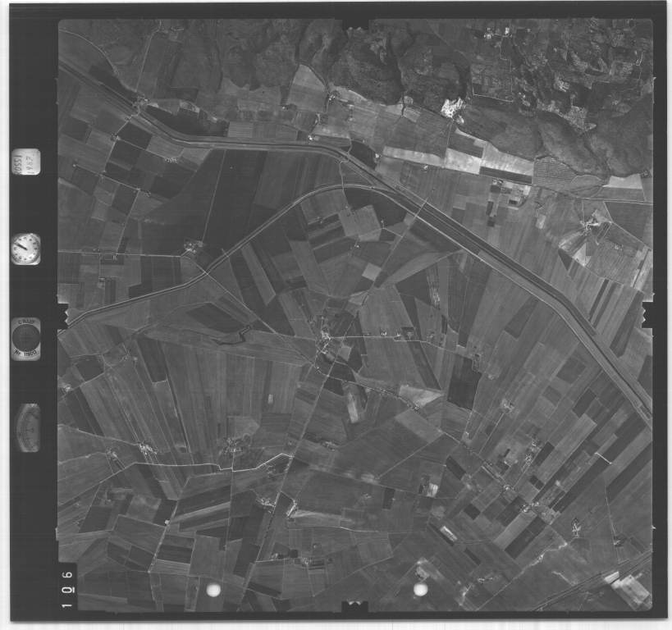The image size is (672, 630).
Task: Click the bright white quarry patch near the top
Action: [452, 107]
